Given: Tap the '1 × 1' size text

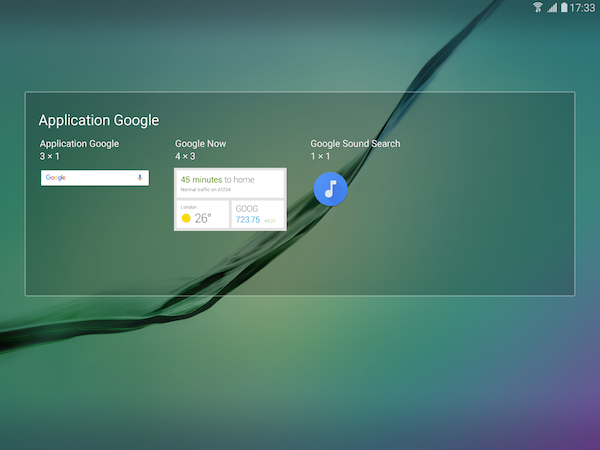Looking at the screenshot, I should 320,156.
